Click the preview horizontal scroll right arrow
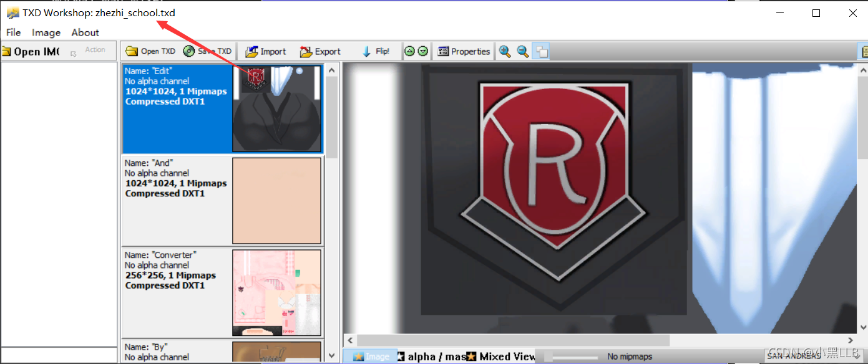The image size is (868, 364). [x=849, y=340]
